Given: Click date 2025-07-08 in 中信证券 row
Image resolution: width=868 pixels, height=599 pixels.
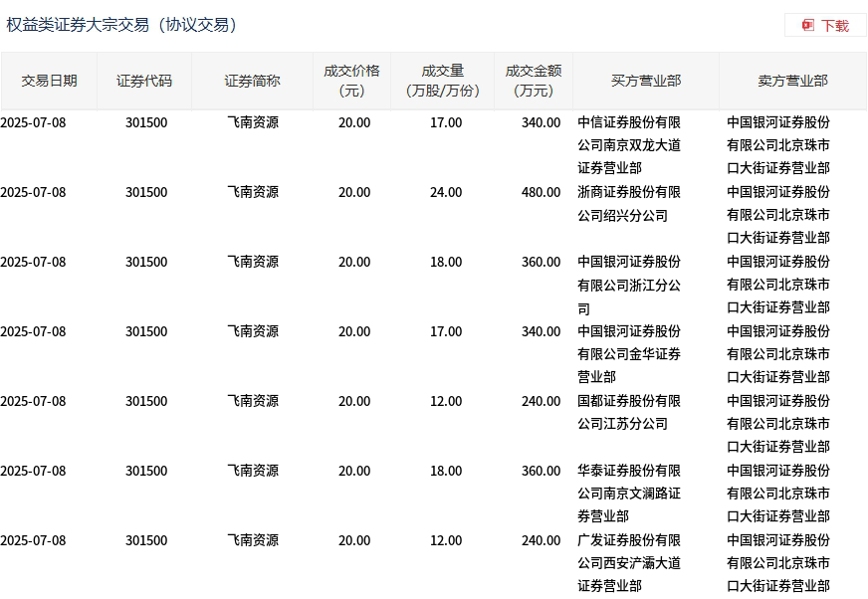Looking at the screenshot, I should coord(33,123).
